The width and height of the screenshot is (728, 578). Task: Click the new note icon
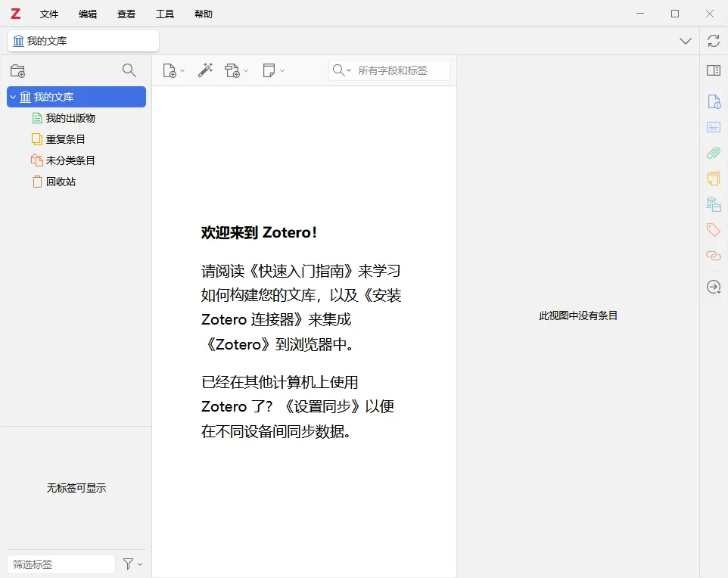coord(269,70)
